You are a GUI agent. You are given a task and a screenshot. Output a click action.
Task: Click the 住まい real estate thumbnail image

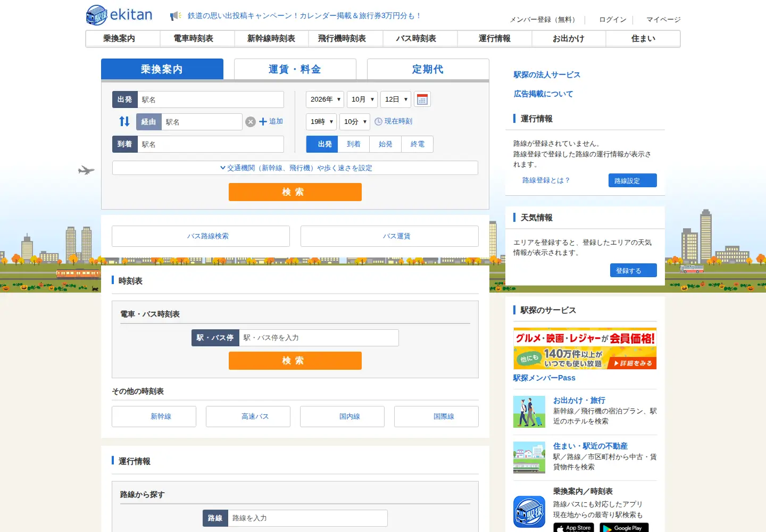tap(529, 457)
